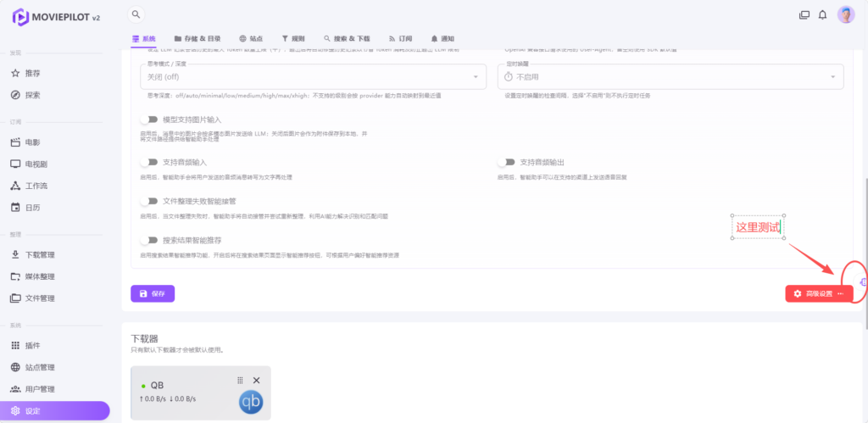868x423 pixels.
Task: Click the clock icon in 定时唤醒 field
Action: pyautogui.click(x=509, y=77)
